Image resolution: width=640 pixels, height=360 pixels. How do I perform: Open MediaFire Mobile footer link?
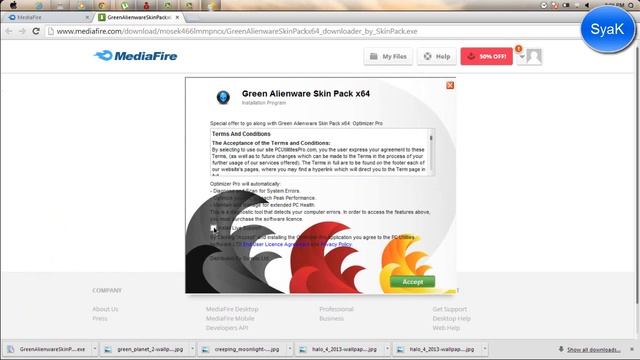[230, 318]
